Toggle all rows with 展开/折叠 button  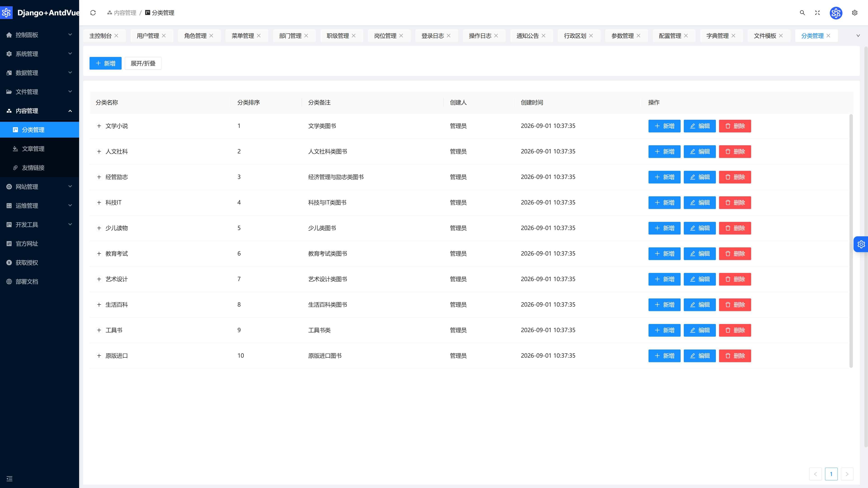[x=143, y=63]
